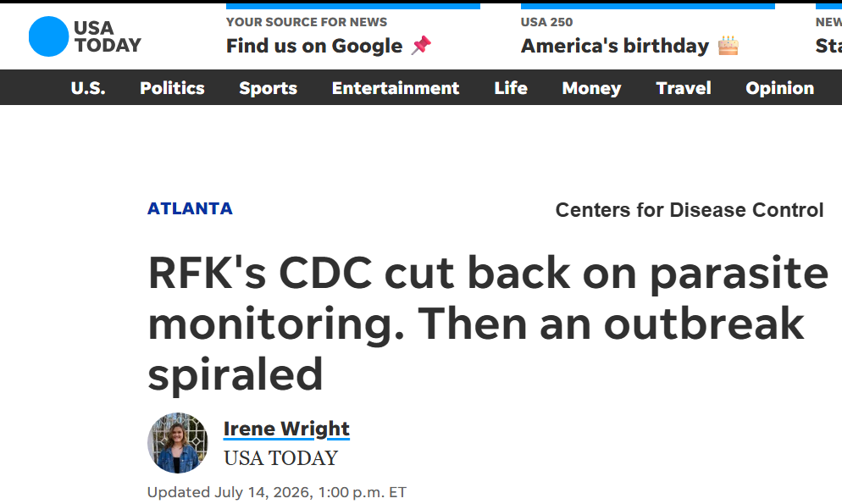Click the USA TODAY blue circle logo
This screenshot has height=504, width=842.
[48, 36]
